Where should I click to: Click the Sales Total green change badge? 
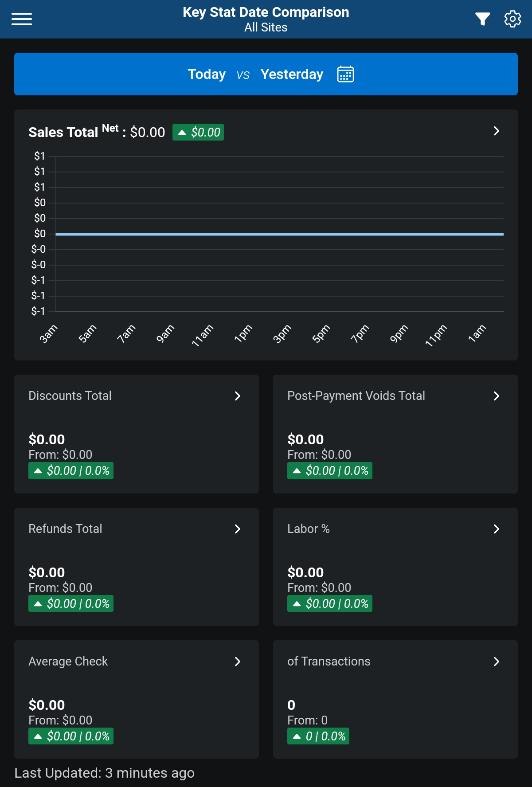coord(198,132)
